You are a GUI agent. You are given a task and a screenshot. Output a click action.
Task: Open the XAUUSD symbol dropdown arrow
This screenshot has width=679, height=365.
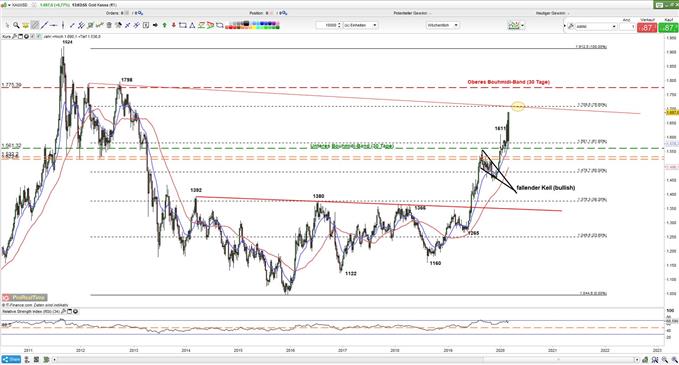pyautogui.click(x=10, y=5)
